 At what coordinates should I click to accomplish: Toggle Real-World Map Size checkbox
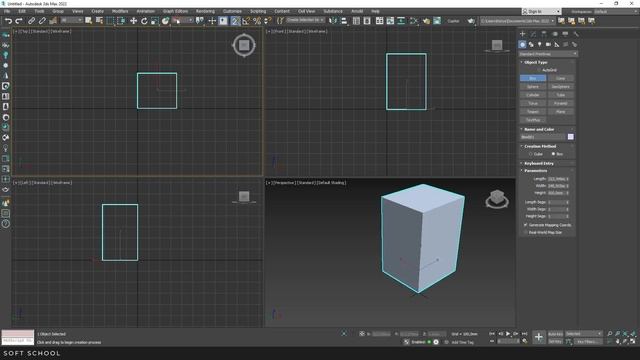click(x=526, y=232)
